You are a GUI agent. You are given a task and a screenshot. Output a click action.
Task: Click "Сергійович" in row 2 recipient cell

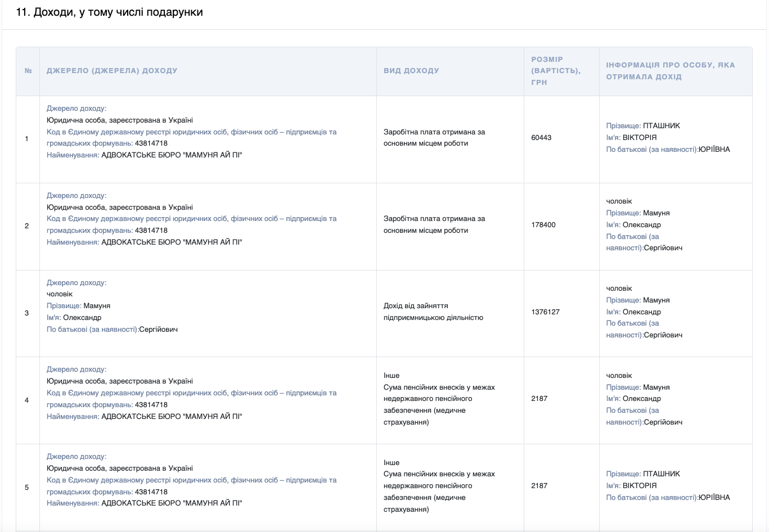[663, 248]
